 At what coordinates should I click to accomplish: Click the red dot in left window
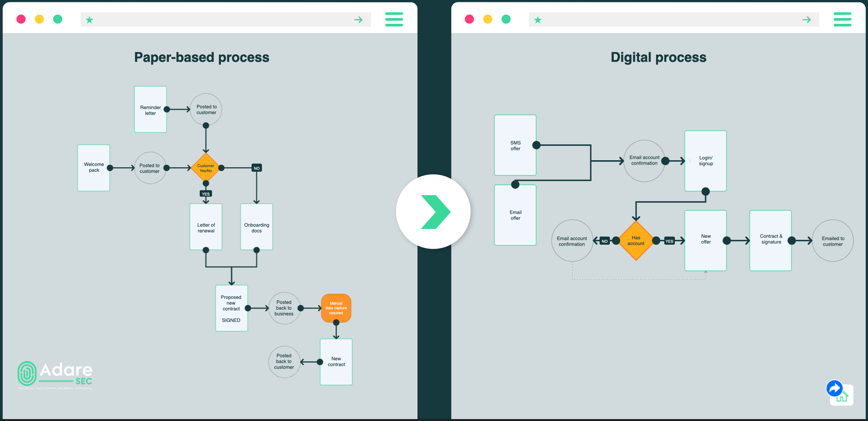[21, 19]
